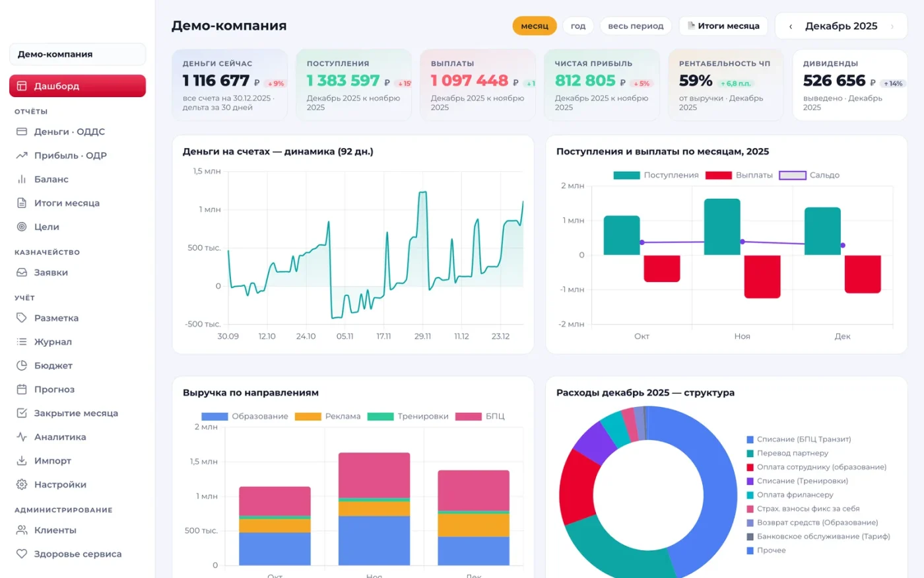Click the Рентабельность ЧП value 59%
Image resolution: width=924 pixels, height=578 pixels.
[696, 81]
